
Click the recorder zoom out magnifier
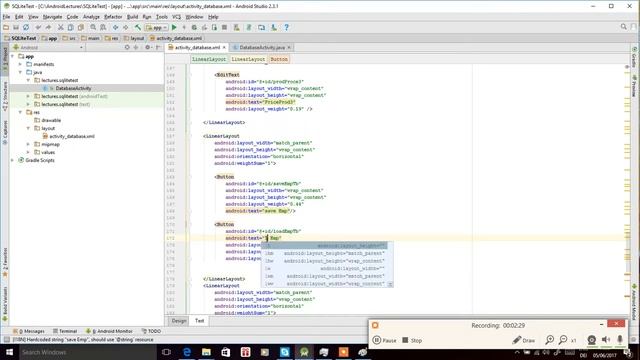click(x=563, y=340)
